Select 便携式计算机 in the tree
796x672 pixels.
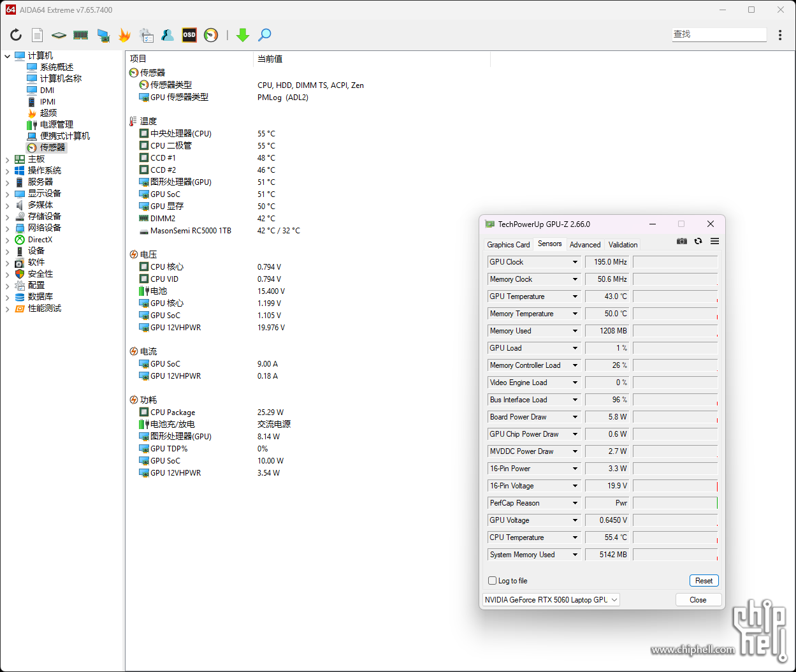65,136
